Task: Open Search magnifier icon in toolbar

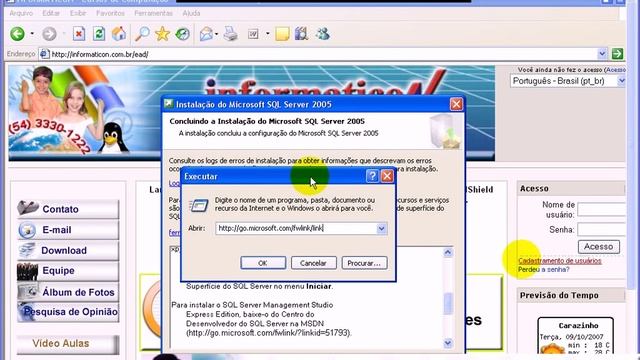Action: 142,34
